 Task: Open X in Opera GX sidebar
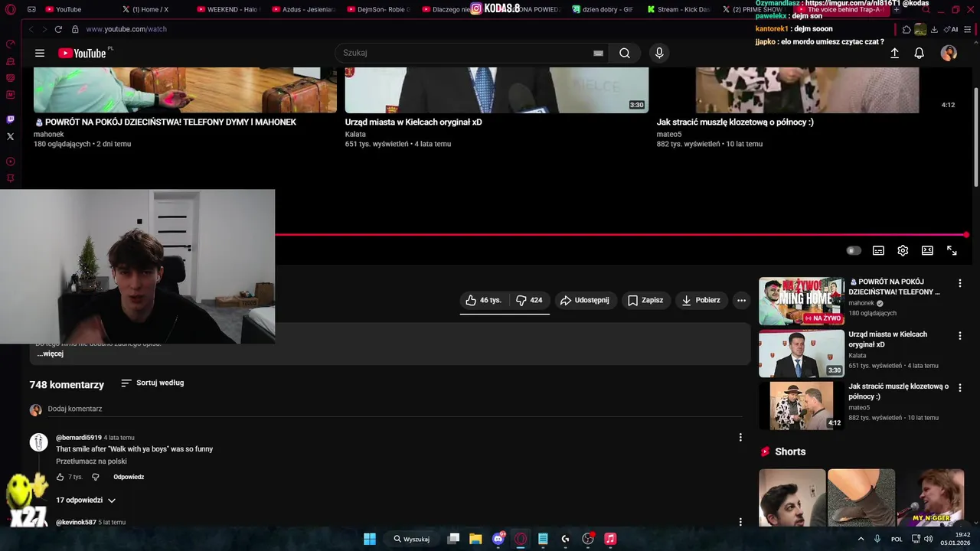click(10, 136)
